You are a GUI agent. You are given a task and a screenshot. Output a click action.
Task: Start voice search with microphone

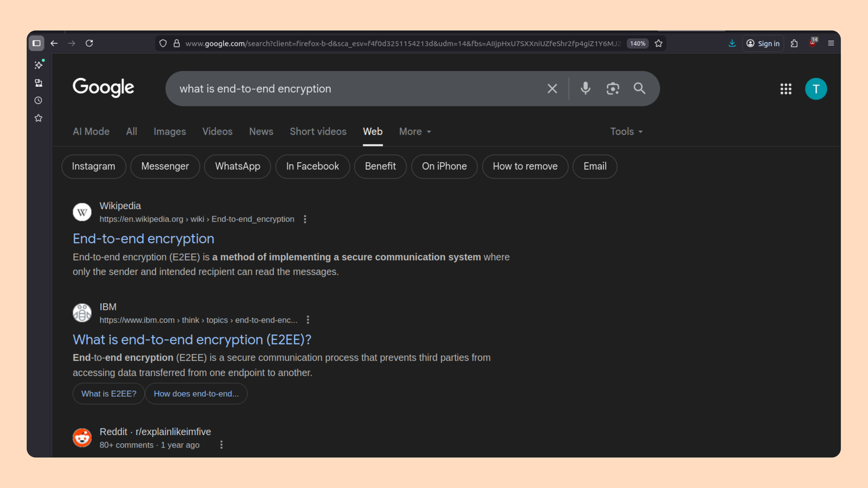pyautogui.click(x=585, y=89)
